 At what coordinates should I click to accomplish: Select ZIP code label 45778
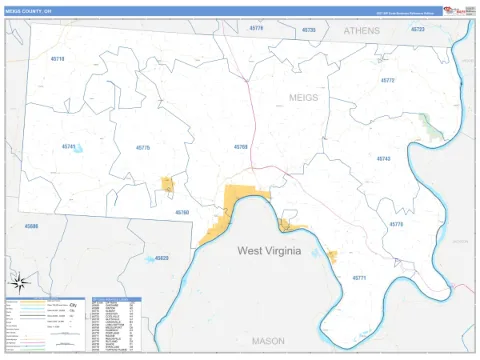tap(256, 28)
